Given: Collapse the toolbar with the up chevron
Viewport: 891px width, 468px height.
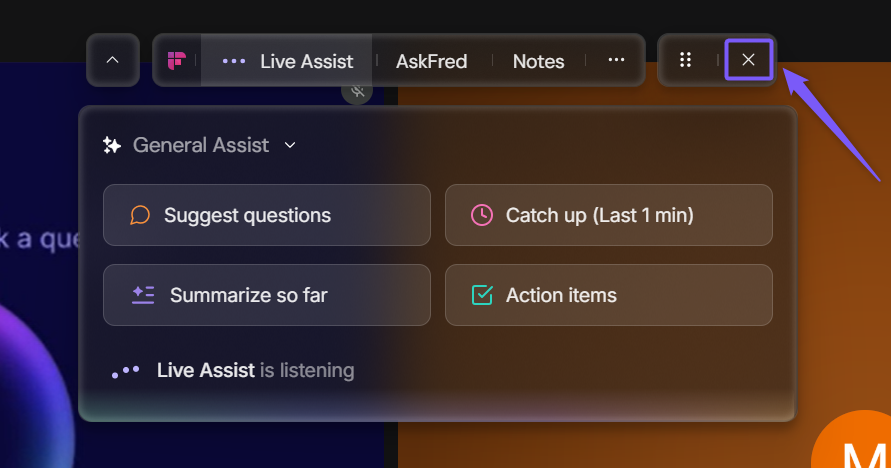Looking at the screenshot, I should pos(113,60).
